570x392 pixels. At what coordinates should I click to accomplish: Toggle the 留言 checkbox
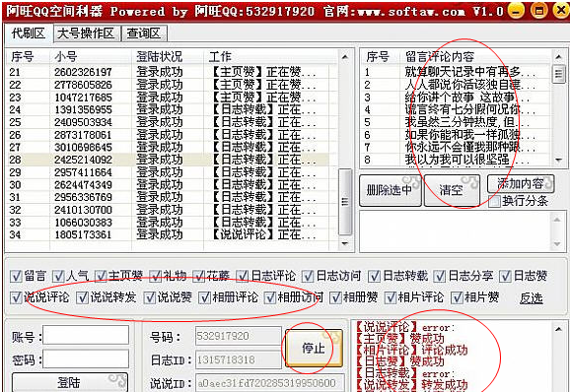tap(16, 276)
